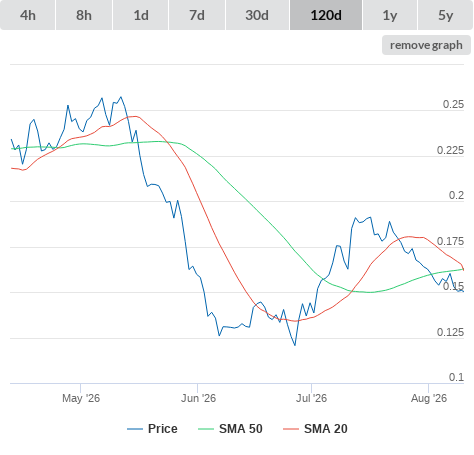The width and height of the screenshot is (474, 455).
Task: Click the Aug '26 axis label
Action: [429, 398]
